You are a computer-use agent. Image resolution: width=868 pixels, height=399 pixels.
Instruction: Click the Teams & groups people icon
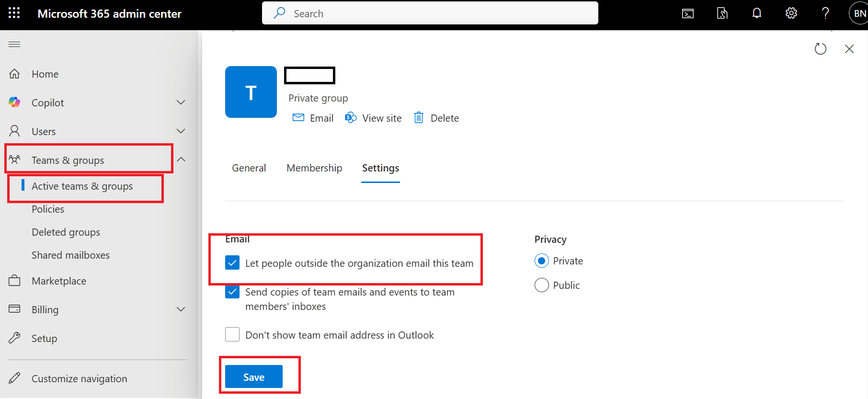[x=15, y=160]
